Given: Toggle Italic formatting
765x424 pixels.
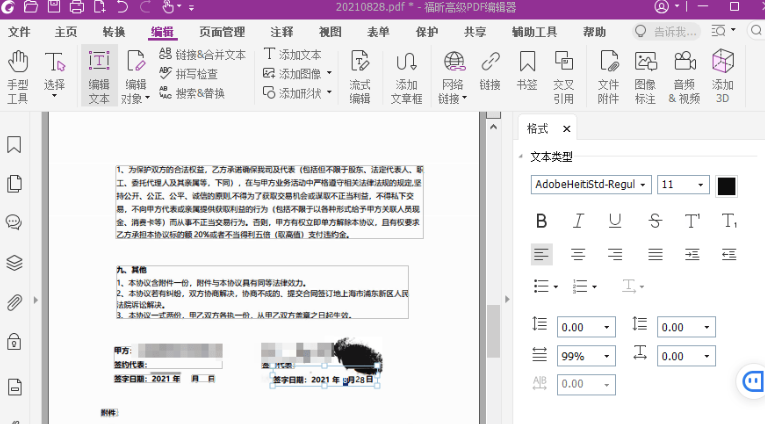Looking at the screenshot, I should (578, 221).
